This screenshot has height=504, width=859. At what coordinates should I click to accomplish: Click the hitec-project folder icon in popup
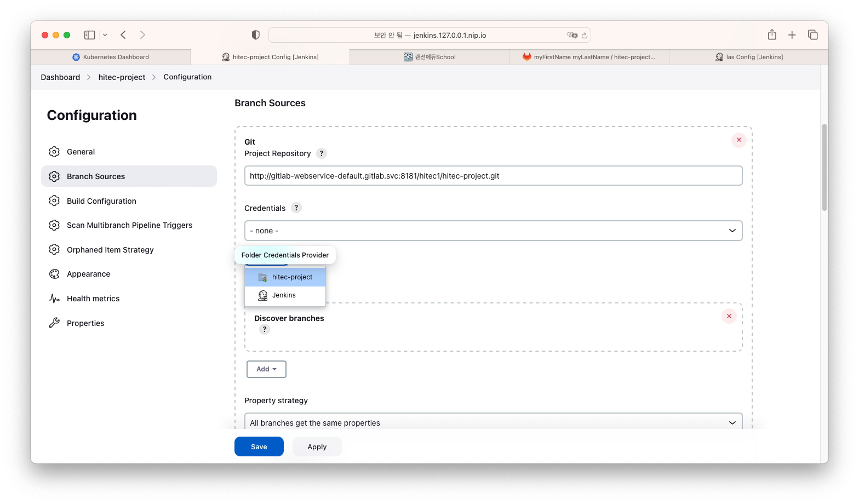(x=262, y=277)
